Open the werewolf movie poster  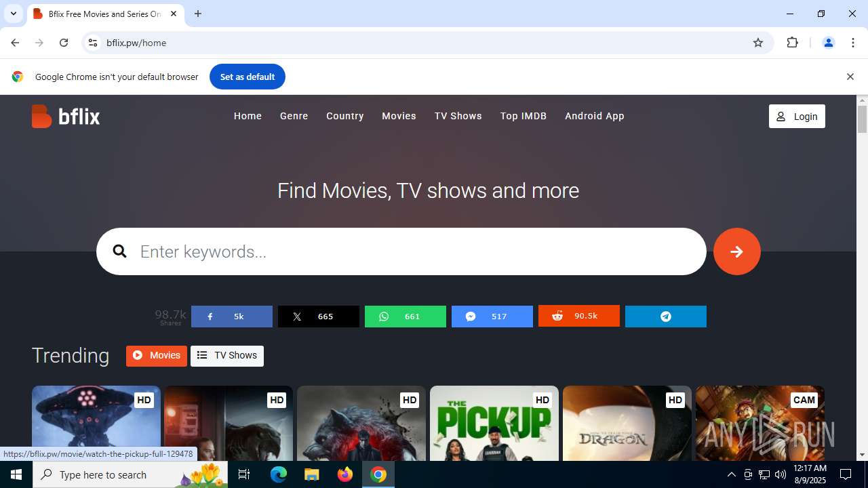(x=361, y=424)
